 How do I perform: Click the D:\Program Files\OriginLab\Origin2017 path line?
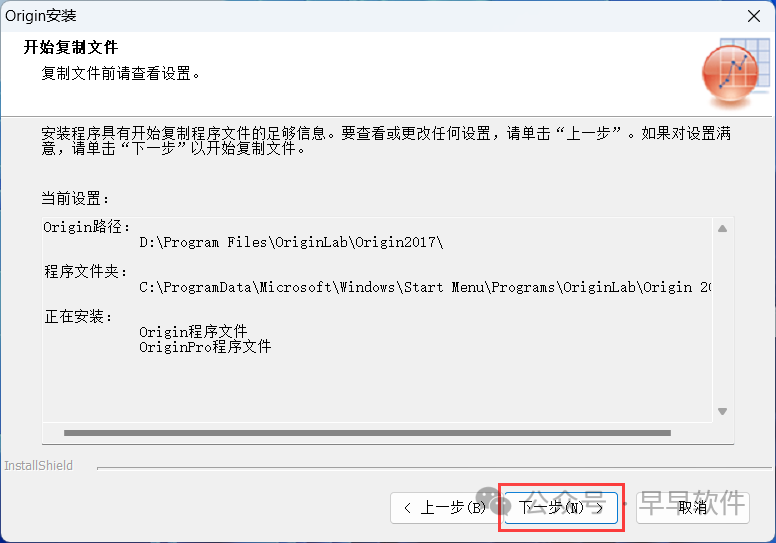tap(291, 242)
